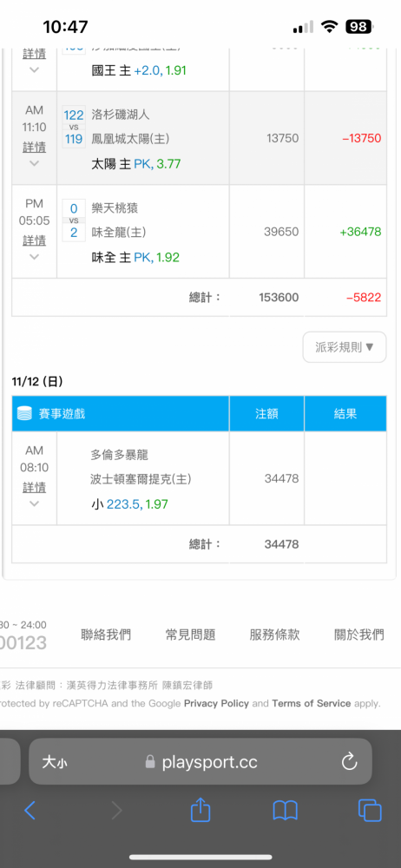Viewport: 401px width, 868px height.
Task: Expand chevron under Raptors vs Celtics 詳情
Action: pos(35,503)
